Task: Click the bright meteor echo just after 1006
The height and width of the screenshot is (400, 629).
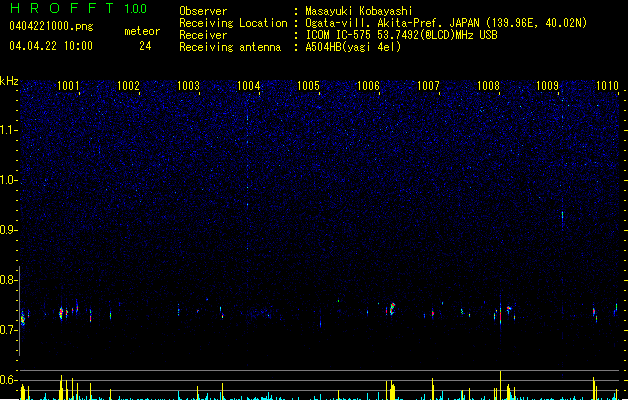Action: (392, 309)
